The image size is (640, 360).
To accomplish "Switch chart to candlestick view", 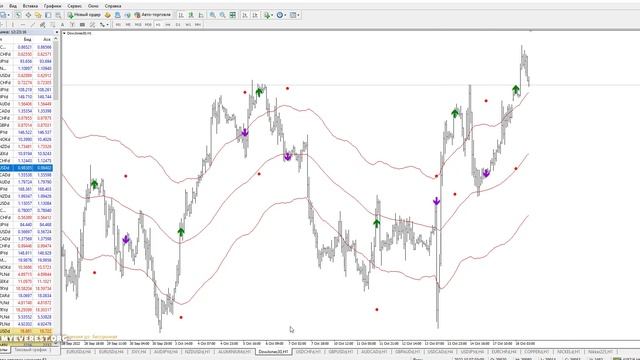I will (x=191, y=15).
